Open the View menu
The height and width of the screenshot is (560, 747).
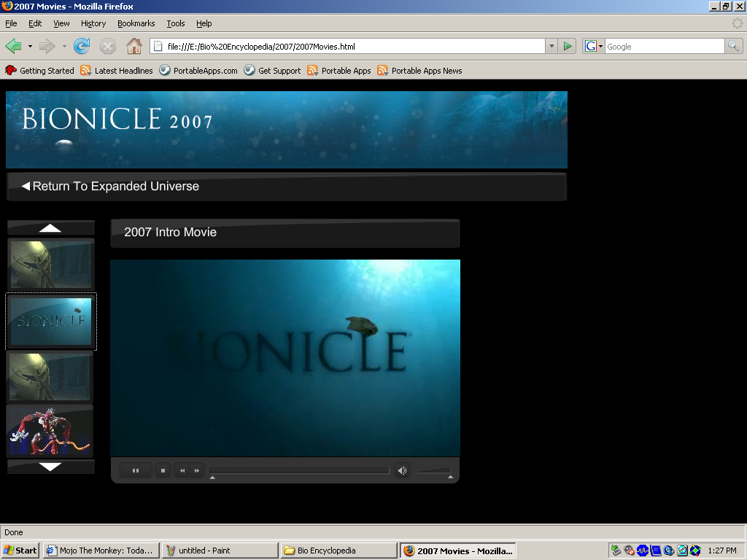pyautogui.click(x=61, y=23)
